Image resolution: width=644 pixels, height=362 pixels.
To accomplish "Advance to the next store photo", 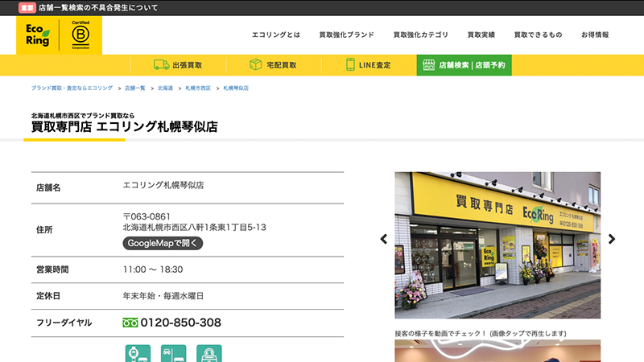I will 612,239.
